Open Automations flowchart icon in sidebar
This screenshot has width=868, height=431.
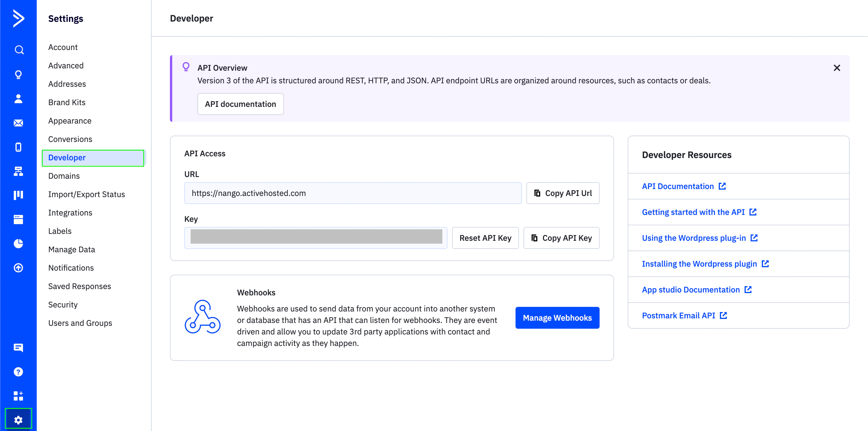click(x=19, y=171)
